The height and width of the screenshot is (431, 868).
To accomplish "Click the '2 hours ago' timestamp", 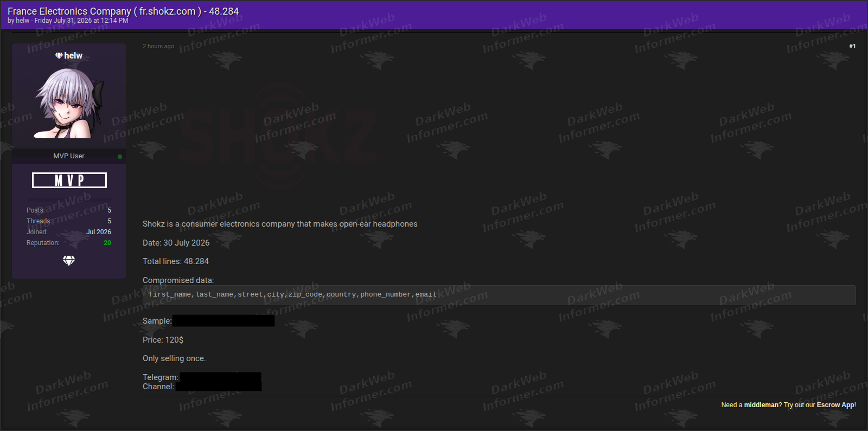I will click(158, 46).
